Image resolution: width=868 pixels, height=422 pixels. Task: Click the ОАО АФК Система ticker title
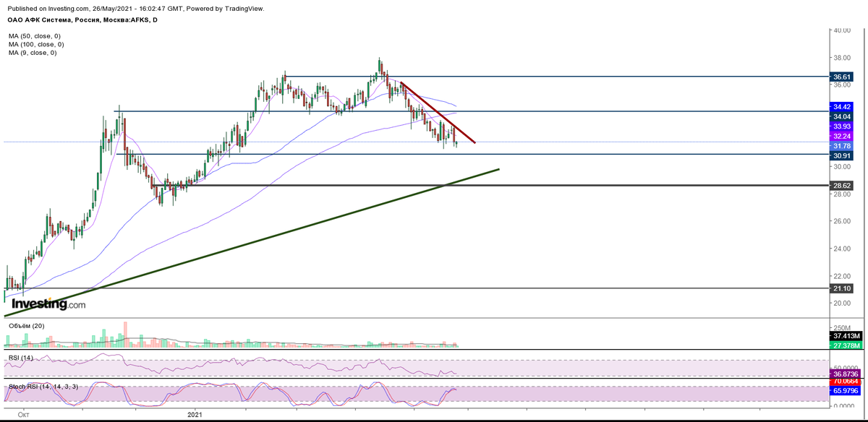point(82,20)
